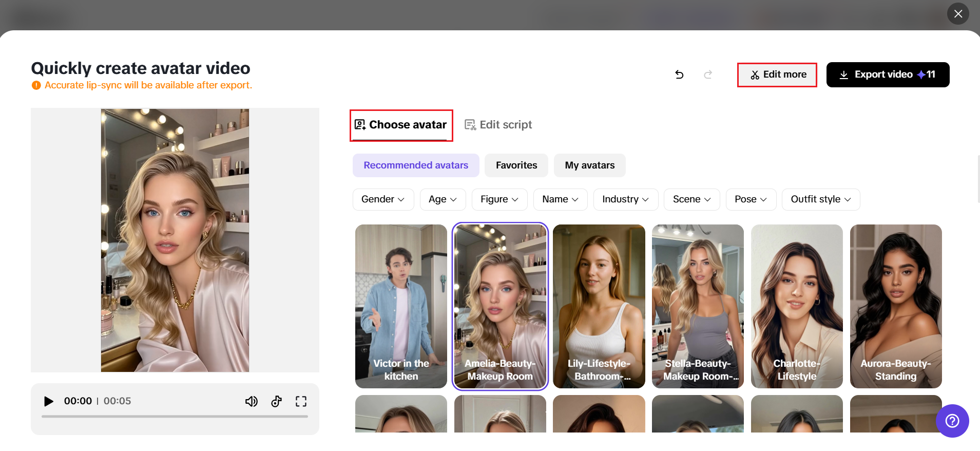This screenshot has width=980, height=451.
Task: Click the lip-sync warning notice text
Action: coord(148,85)
